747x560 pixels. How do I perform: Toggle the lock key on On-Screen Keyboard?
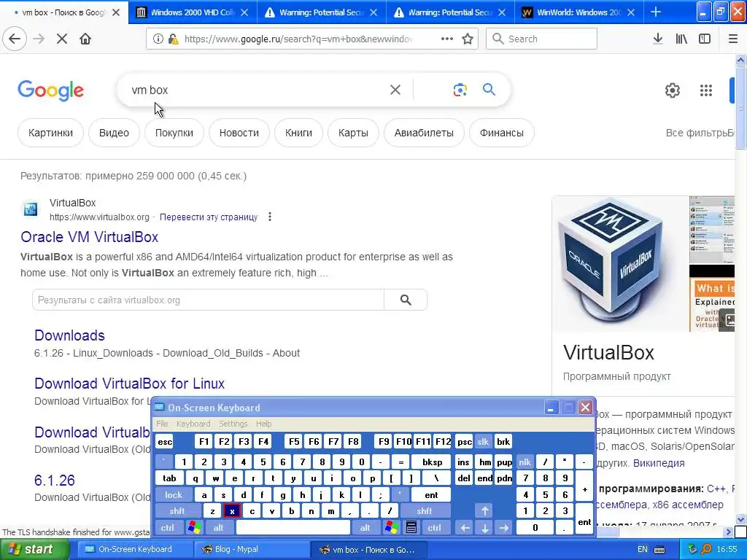pyautogui.click(x=174, y=495)
